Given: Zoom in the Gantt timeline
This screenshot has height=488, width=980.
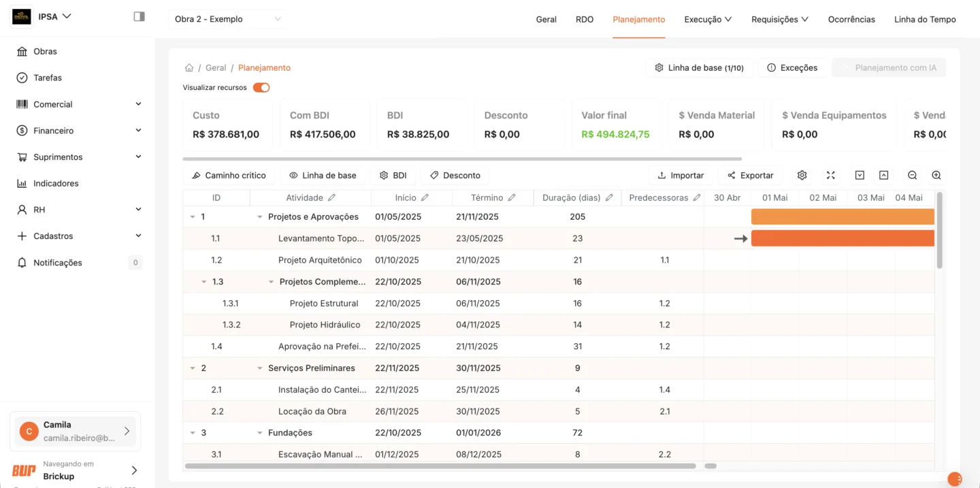Looking at the screenshot, I should coord(936,176).
